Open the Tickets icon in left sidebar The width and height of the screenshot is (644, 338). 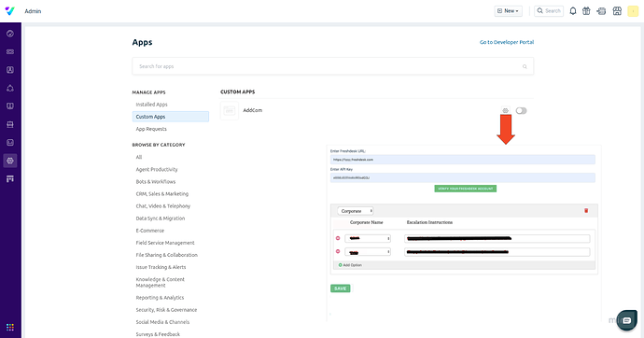[10, 51]
